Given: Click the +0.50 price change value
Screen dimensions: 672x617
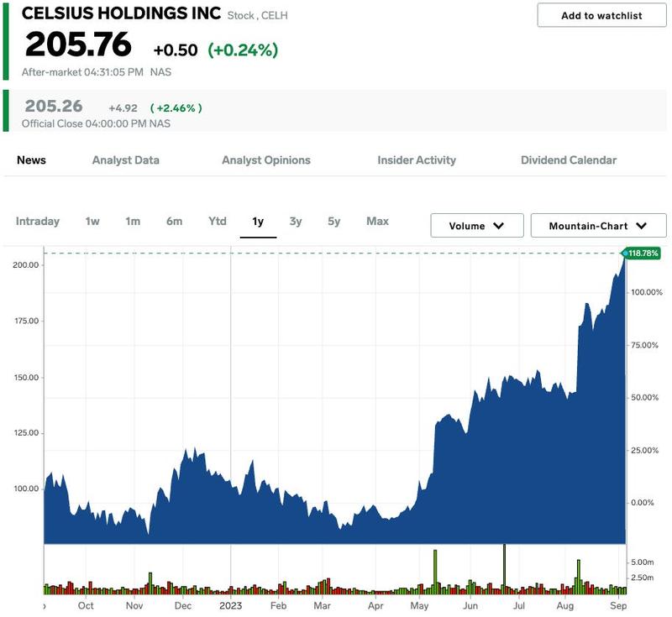Looking at the screenshot, I should pos(176,50).
